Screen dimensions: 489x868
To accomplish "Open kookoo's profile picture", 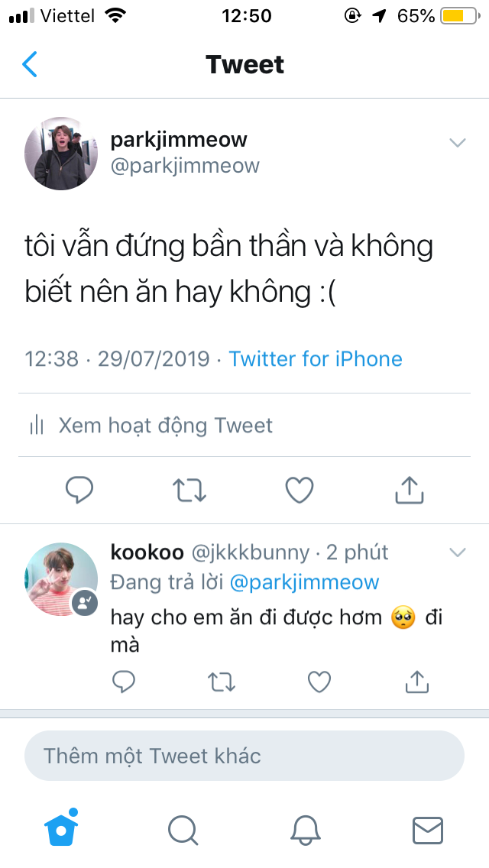I will coord(61,579).
